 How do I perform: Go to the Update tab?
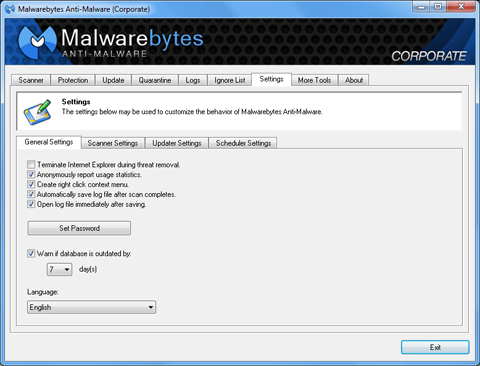coord(113,80)
